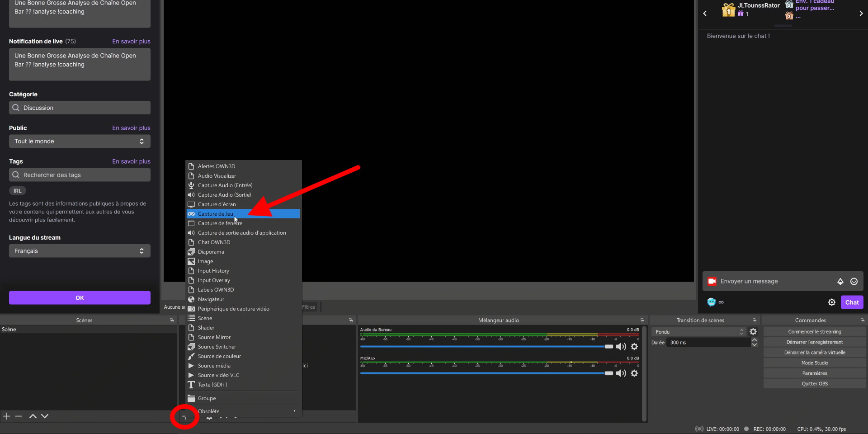
Task: Mute the Audio du Bureau channel
Action: (x=621, y=346)
